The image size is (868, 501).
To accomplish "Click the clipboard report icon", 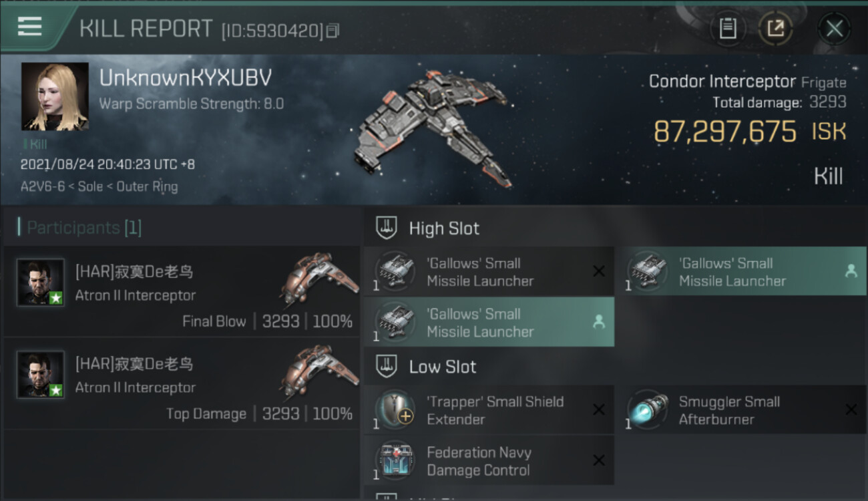I will [x=727, y=29].
